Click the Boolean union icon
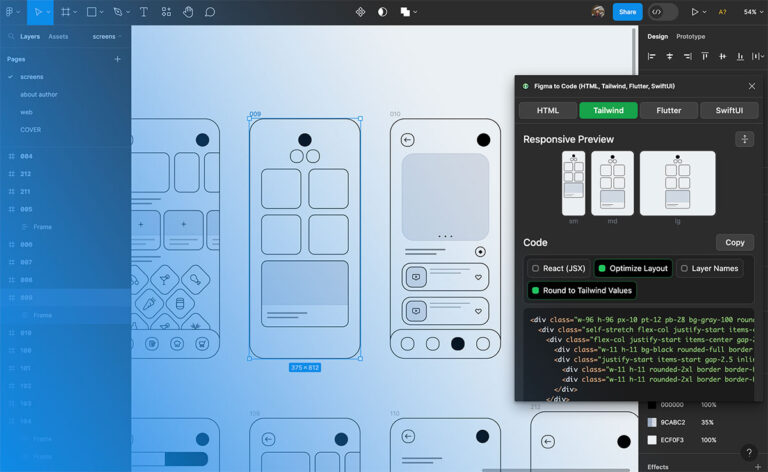Image resolution: width=768 pixels, height=472 pixels. (x=405, y=12)
